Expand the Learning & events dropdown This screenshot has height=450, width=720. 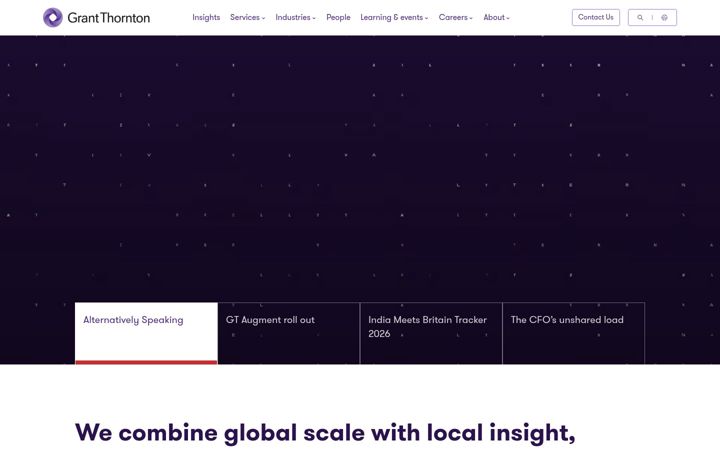(394, 17)
